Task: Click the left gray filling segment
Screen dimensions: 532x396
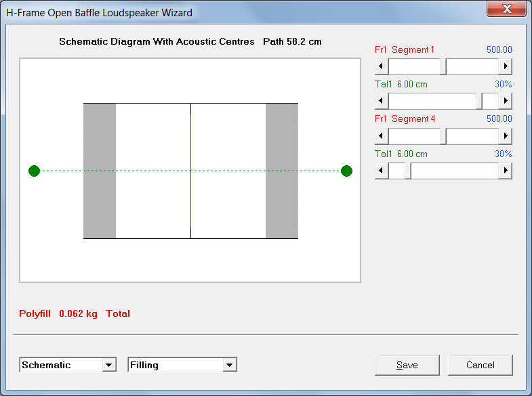Action: (100, 171)
